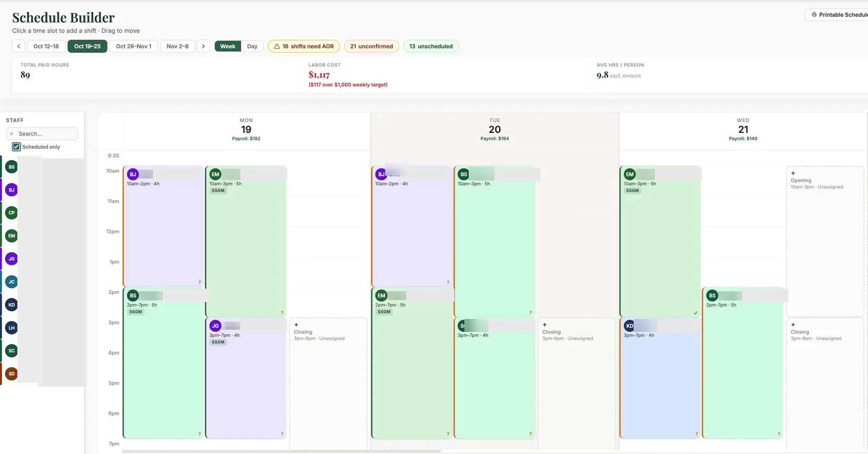Open Monday EM 10am–3pm SSGM shift

246,241
